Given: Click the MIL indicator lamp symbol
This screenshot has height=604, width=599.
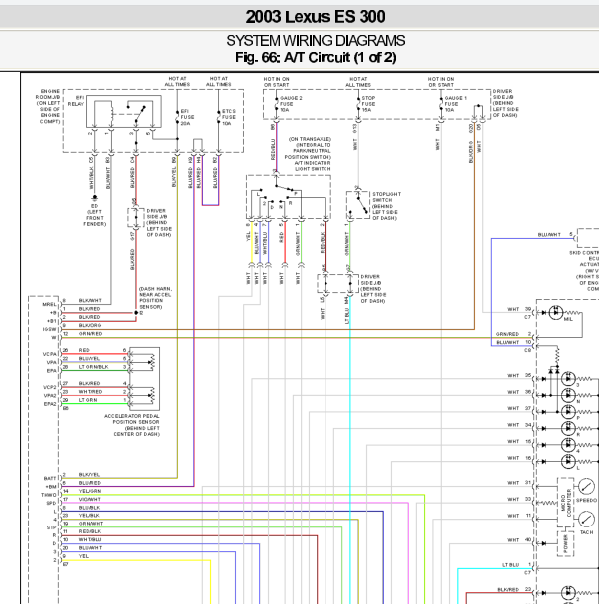Looking at the screenshot, I should (556, 312).
